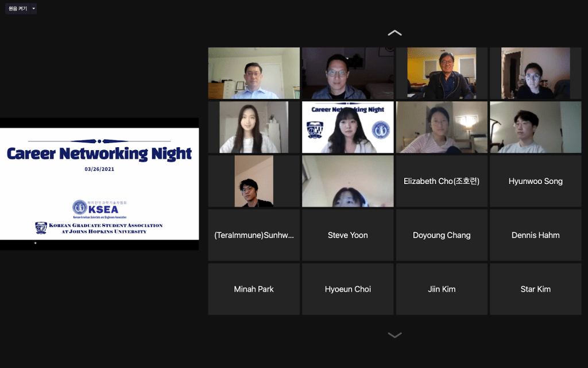
Task: Go to next gallery page using down chevron
Action: 394,335
